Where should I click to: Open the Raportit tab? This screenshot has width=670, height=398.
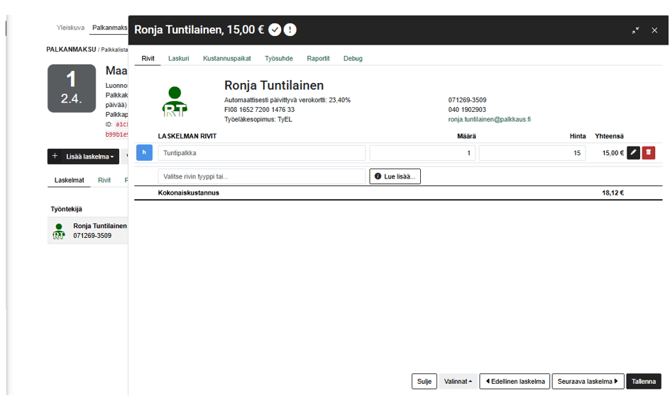coord(318,59)
